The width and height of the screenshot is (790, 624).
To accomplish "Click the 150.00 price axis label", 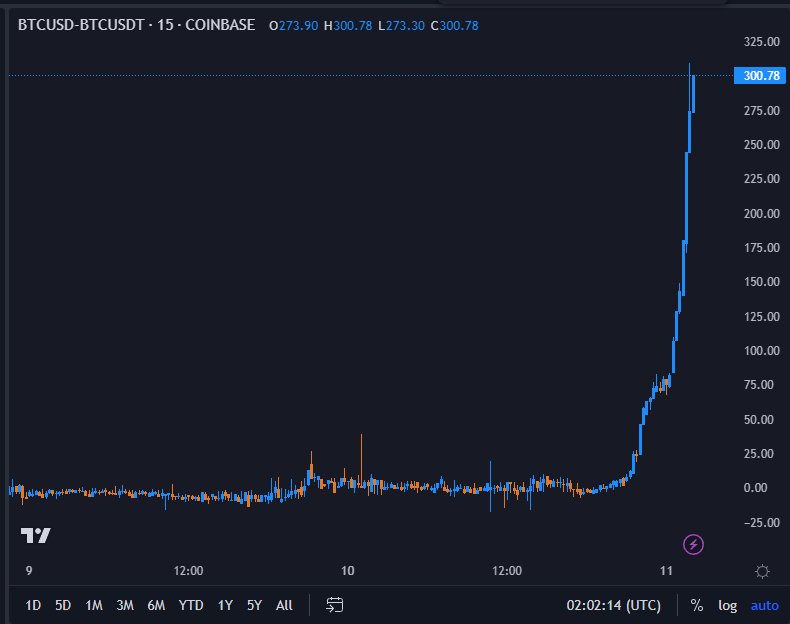I will click(762, 282).
